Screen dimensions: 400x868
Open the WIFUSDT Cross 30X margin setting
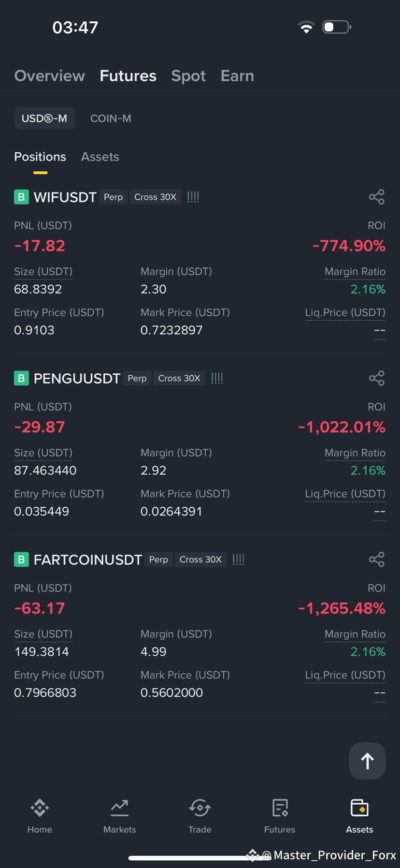point(155,197)
